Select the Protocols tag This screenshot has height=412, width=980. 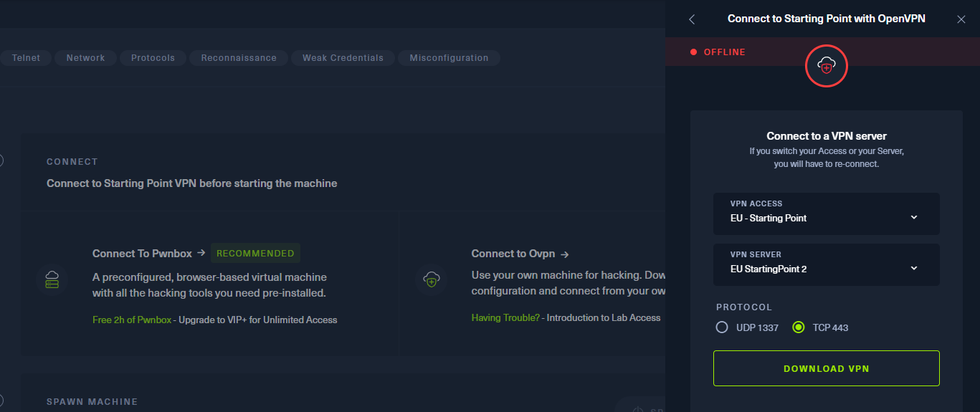[153, 58]
